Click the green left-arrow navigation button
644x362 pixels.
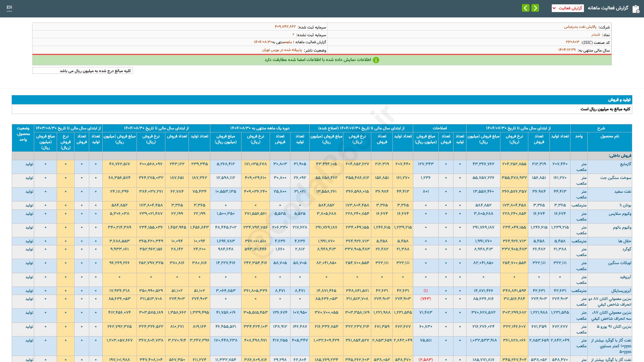[526, 8]
